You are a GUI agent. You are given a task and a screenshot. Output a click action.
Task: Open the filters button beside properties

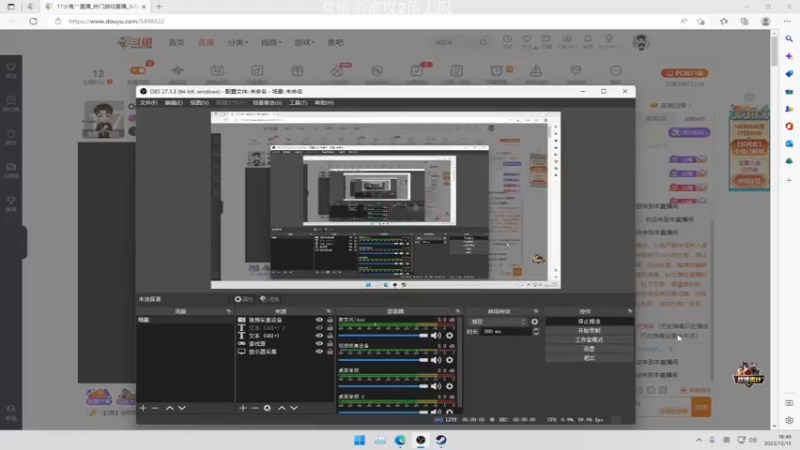click(x=269, y=299)
